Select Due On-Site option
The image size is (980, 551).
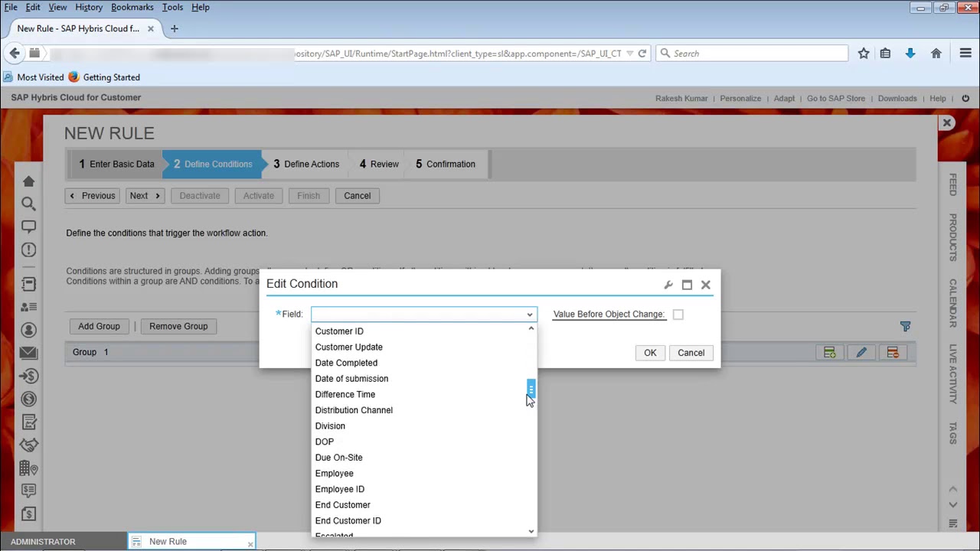(x=338, y=458)
